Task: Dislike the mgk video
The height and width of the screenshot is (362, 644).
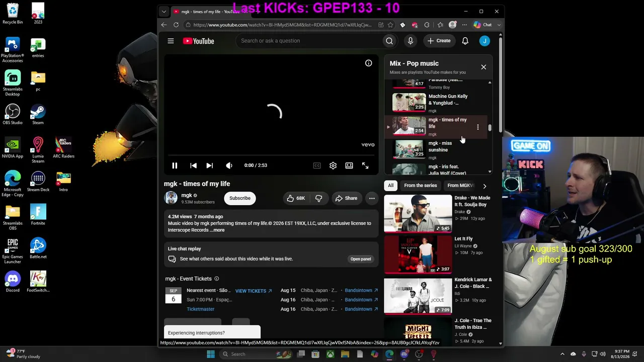Action: (318, 198)
